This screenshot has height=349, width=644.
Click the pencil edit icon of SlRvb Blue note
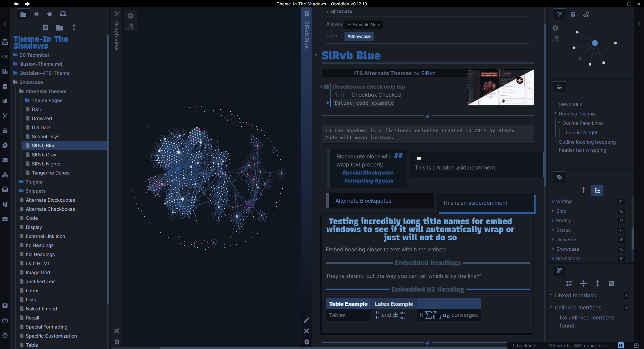(x=307, y=320)
